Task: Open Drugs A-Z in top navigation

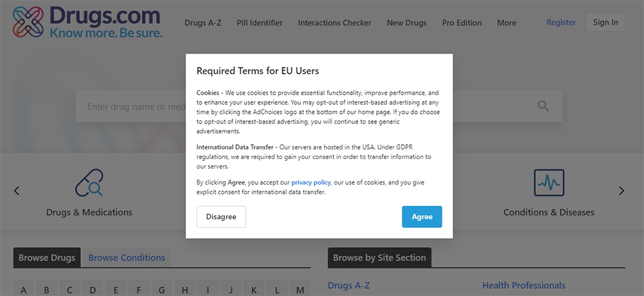Action: pos(203,23)
